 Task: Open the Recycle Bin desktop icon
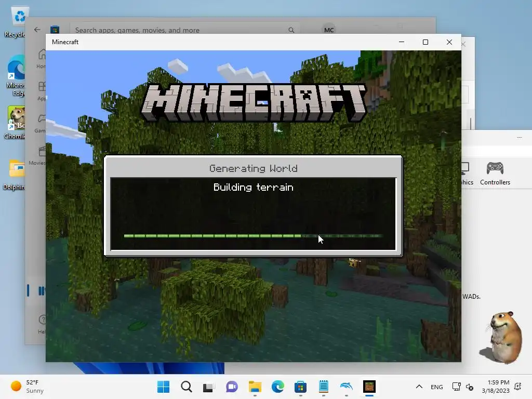16,21
